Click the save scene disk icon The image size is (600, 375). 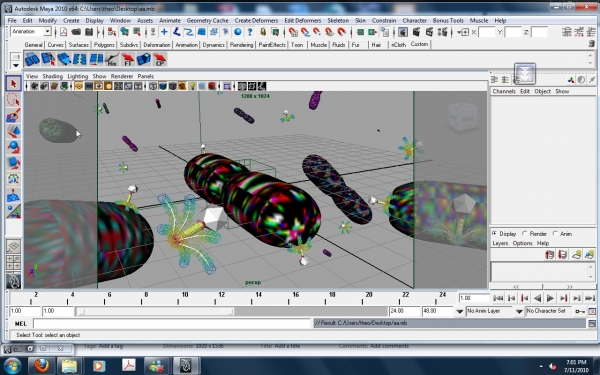click(x=89, y=32)
